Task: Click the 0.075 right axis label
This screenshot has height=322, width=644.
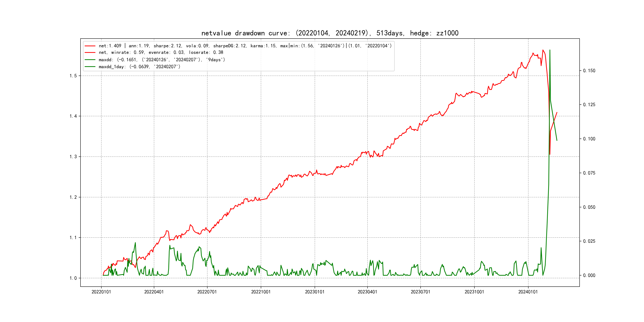Action: point(589,173)
